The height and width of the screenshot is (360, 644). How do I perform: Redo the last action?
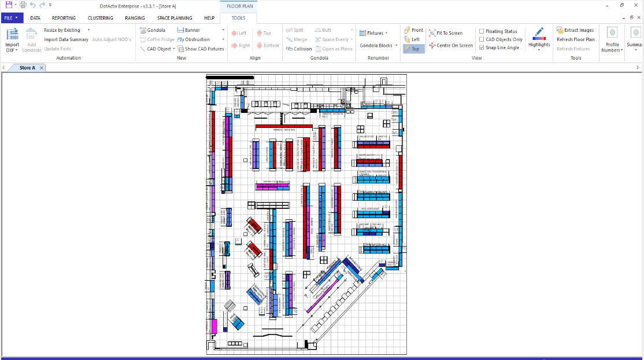pos(42,5)
